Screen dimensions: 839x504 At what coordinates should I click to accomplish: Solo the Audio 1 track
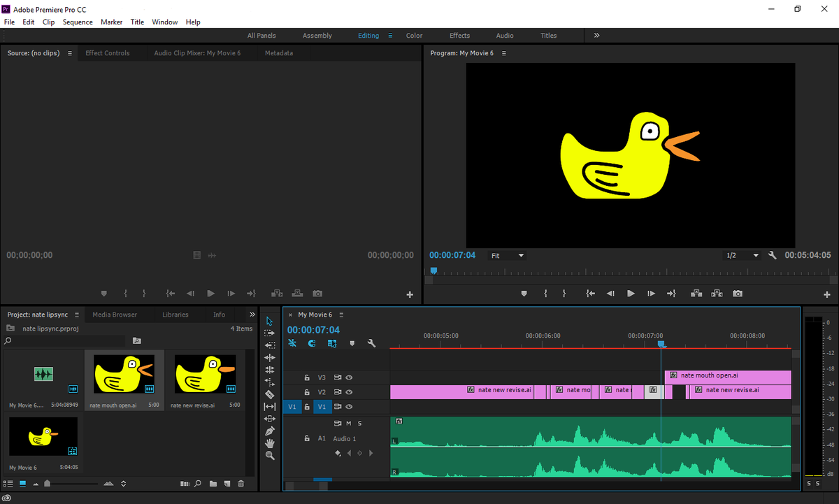360,423
